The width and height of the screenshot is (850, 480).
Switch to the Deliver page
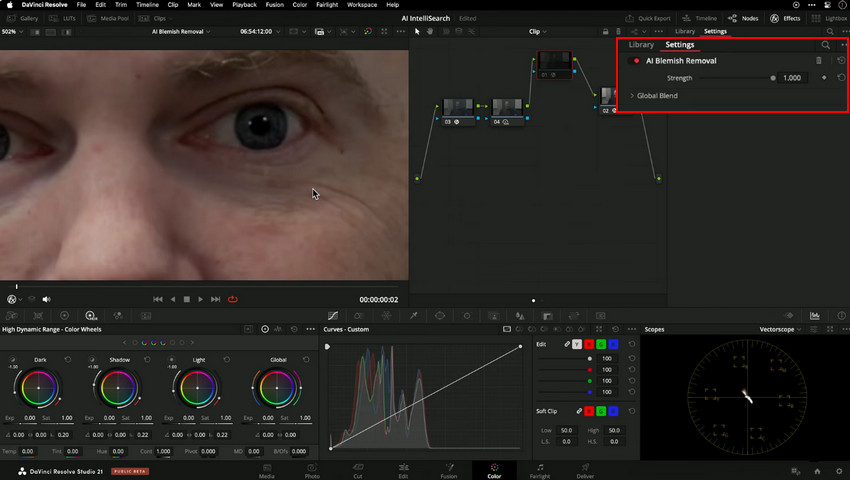(x=585, y=470)
